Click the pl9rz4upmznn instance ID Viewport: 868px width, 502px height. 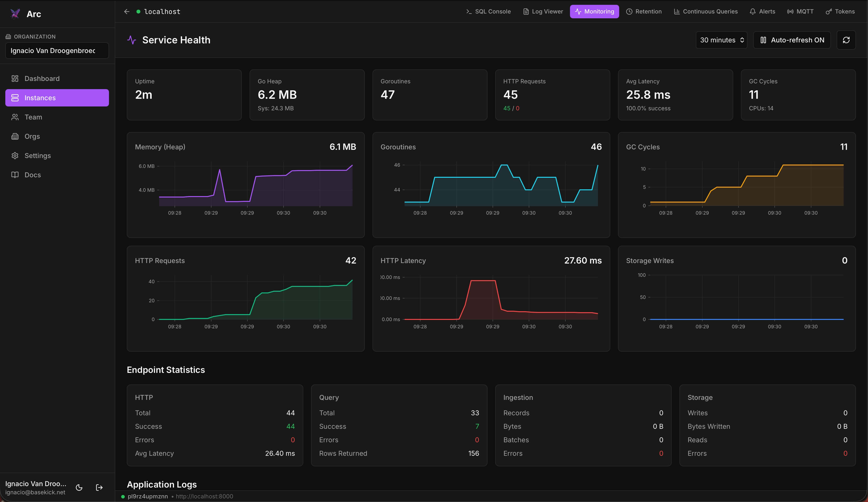click(x=148, y=496)
